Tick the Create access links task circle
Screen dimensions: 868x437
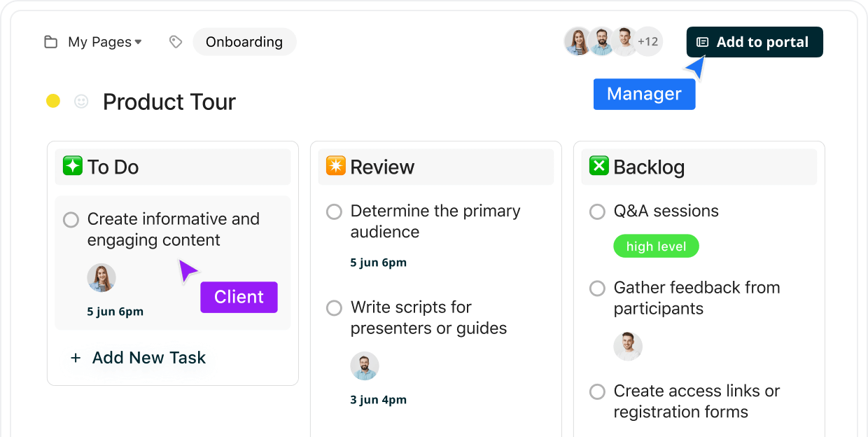tap(597, 391)
